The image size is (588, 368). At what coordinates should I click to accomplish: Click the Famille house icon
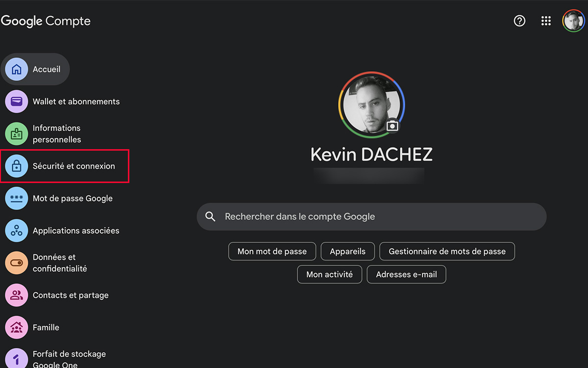click(x=17, y=327)
